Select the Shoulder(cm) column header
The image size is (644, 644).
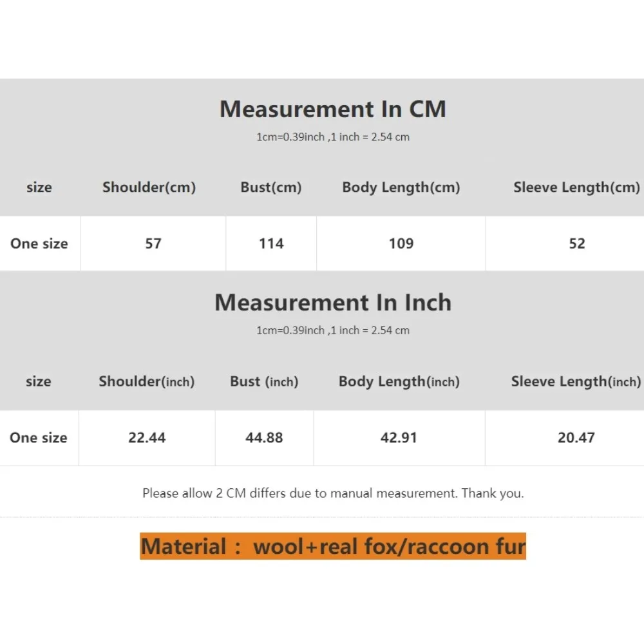149,187
